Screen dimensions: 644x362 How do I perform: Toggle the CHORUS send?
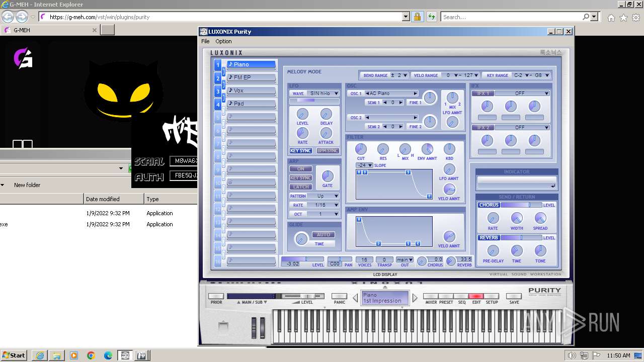pyautogui.click(x=489, y=205)
